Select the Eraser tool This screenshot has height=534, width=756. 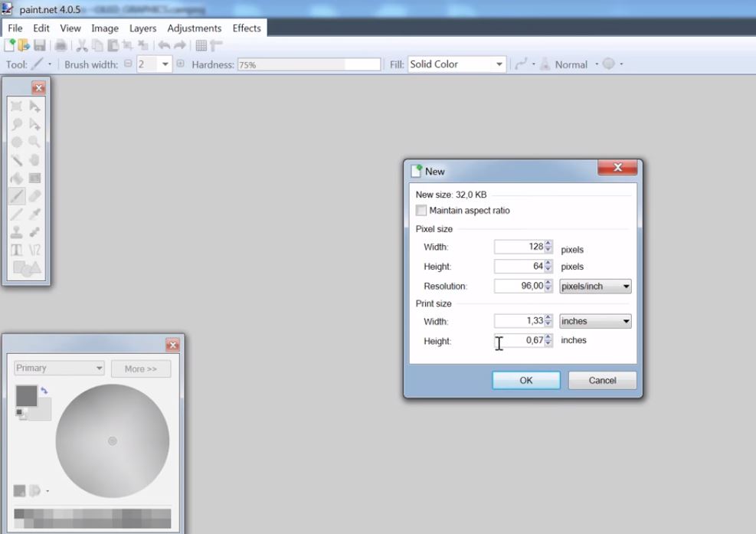point(34,196)
